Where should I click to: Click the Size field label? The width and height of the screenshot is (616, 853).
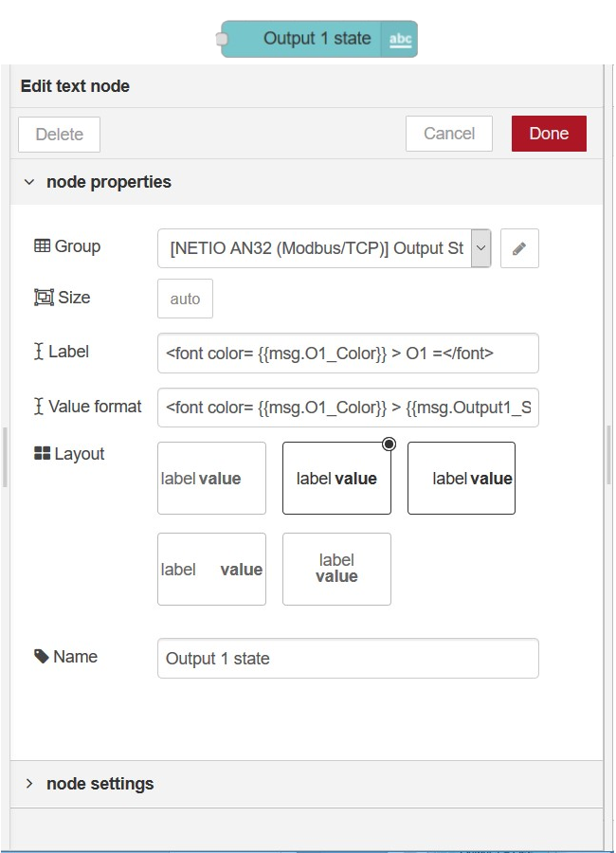(74, 298)
